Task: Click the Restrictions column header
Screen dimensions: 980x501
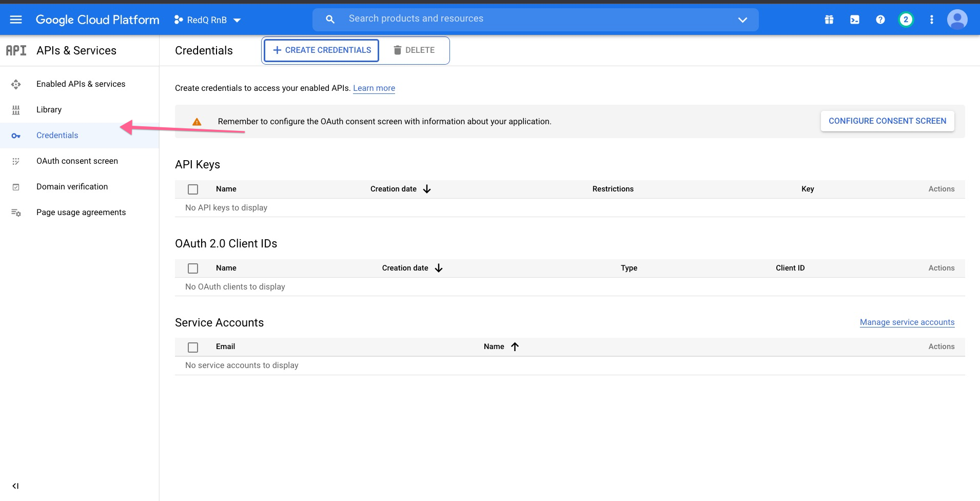Action: pyautogui.click(x=613, y=189)
